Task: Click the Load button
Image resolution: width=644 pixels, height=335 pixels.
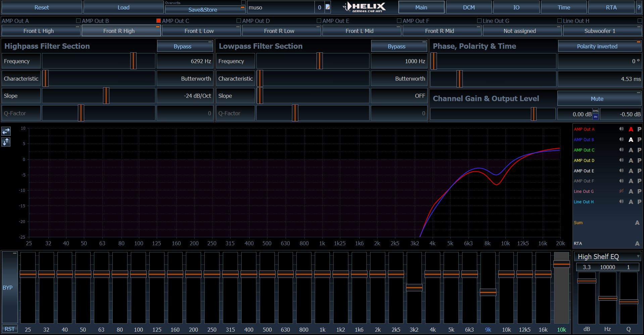Action: [x=123, y=7]
